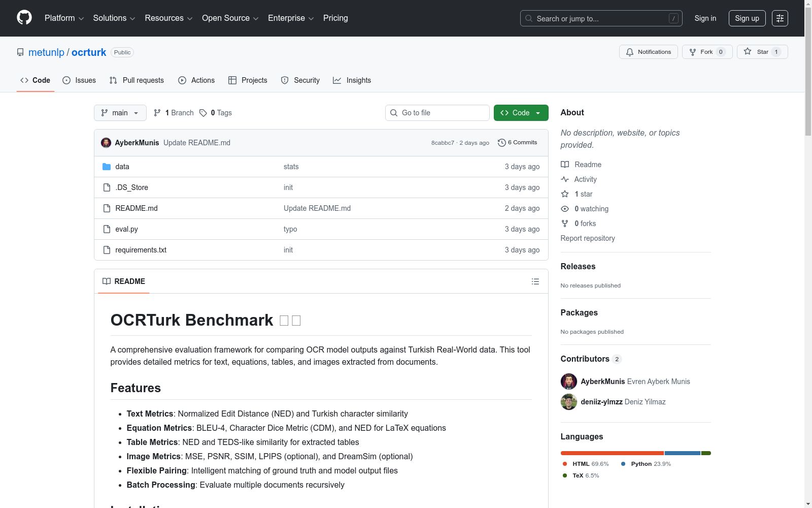Click the red HTML segment of language bar
The height and width of the screenshot is (508, 812).
(x=612, y=453)
